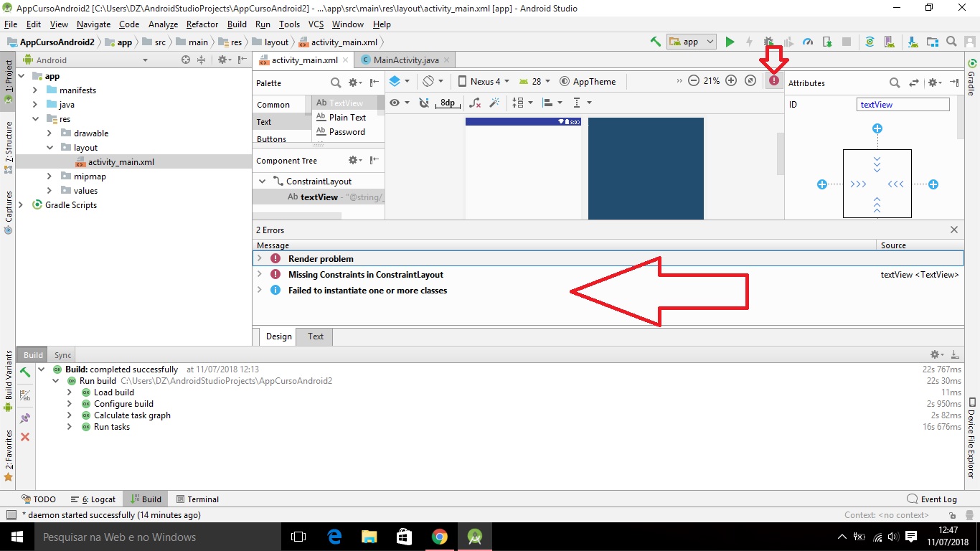Add top constraint plus on widget diagram
The width and height of the screenshot is (980, 551).
pos(877,128)
